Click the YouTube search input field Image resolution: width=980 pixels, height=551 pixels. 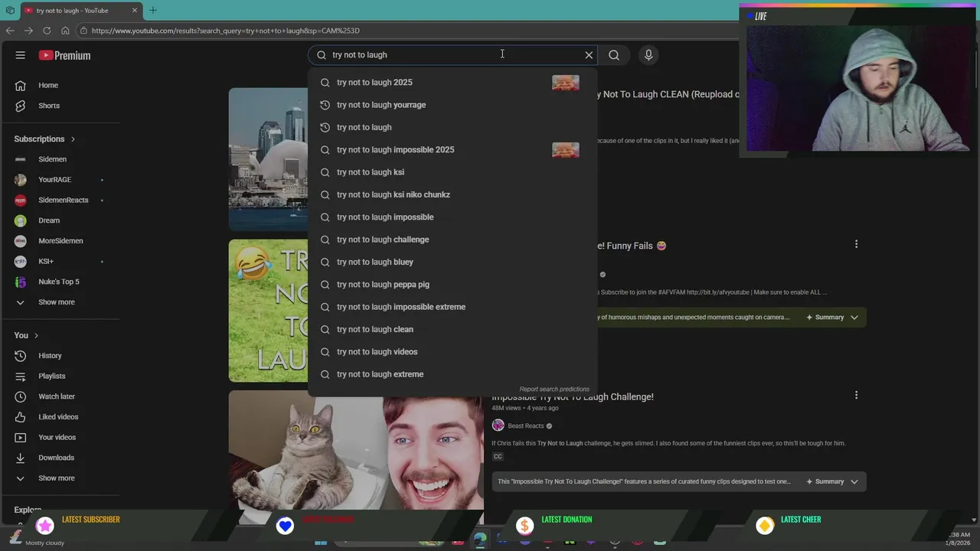pyautogui.click(x=452, y=55)
